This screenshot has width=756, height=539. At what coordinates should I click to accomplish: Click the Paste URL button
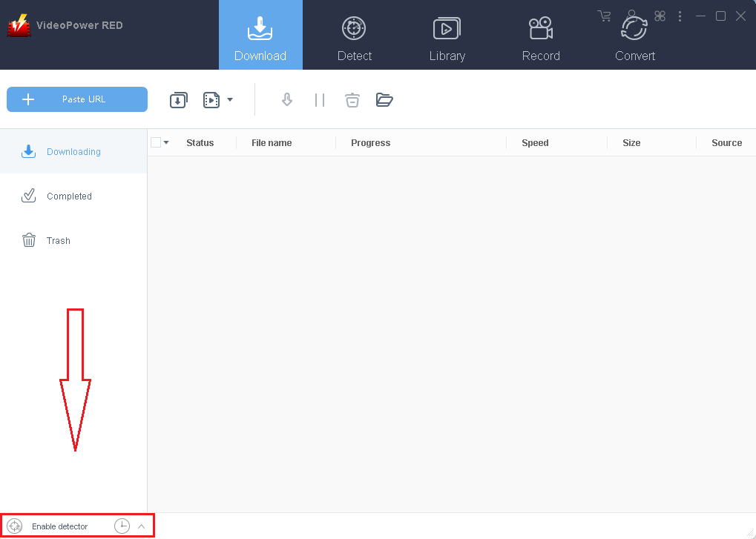tap(77, 99)
